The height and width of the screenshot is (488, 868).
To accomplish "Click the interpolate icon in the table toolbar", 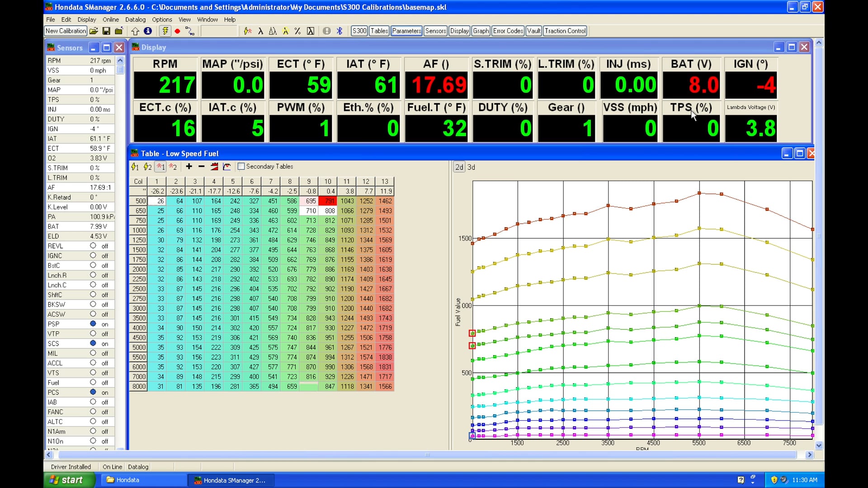I will (x=214, y=167).
